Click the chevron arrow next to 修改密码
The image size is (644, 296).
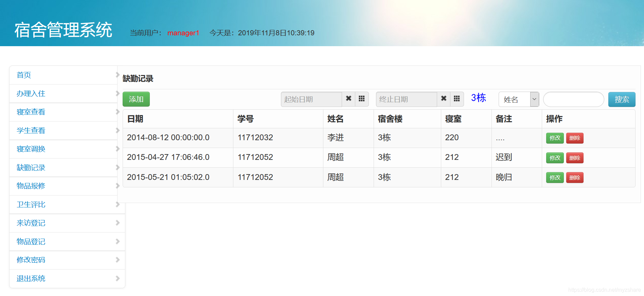pos(118,260)
